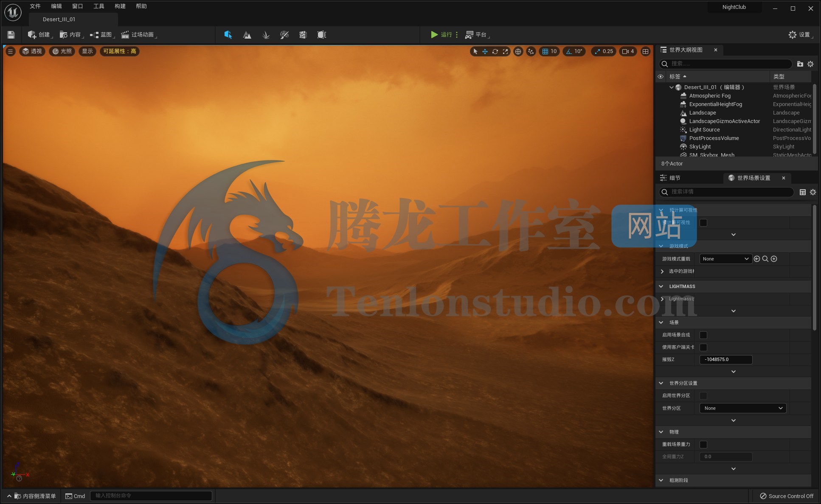The width and height of the screenshot is (821, 504).
Task: Open the 透视 perspective view button
Action: [x=32, y=51]
